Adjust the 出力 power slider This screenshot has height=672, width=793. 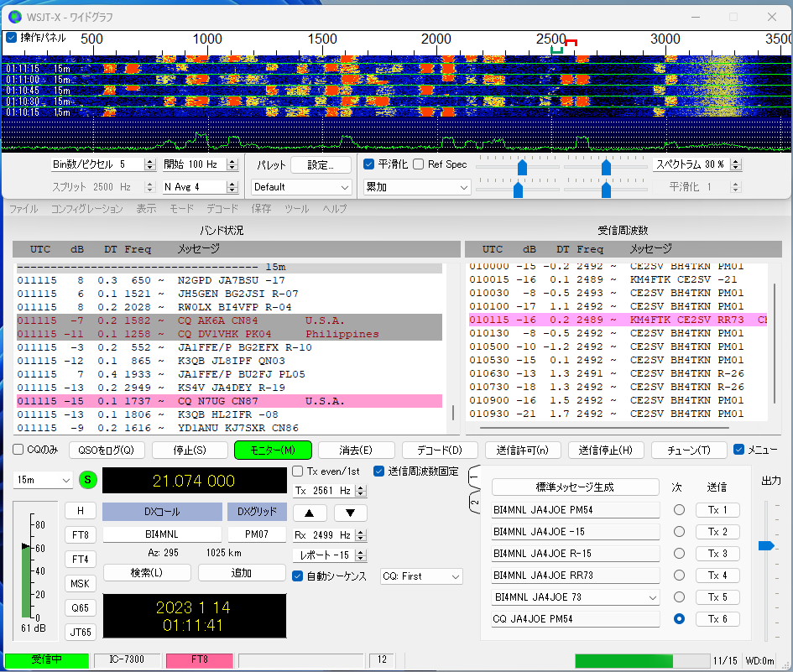pos(765,546)
